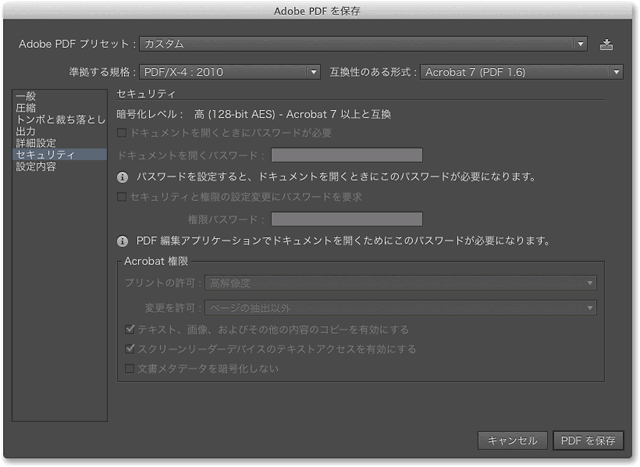Select 圧縮 in the category list
Screen dimensions: 640x467
tap(26, 108)
